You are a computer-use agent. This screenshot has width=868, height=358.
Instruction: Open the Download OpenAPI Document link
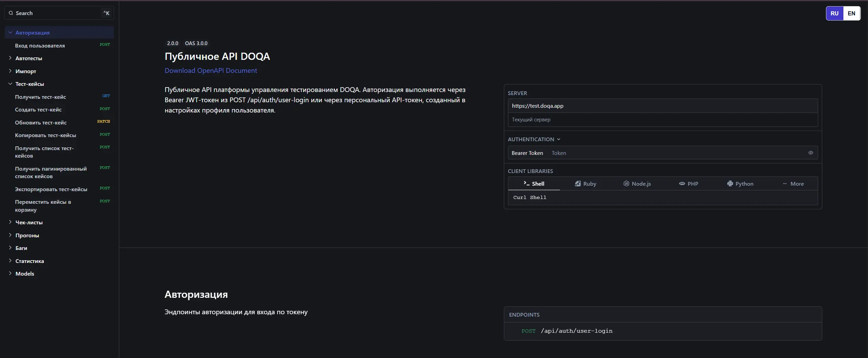[211, 70]
